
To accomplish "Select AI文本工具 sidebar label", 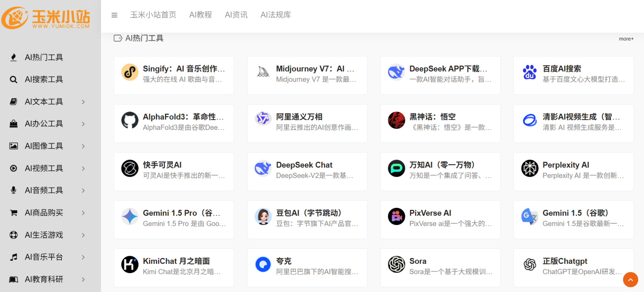I will click(44, 102).
